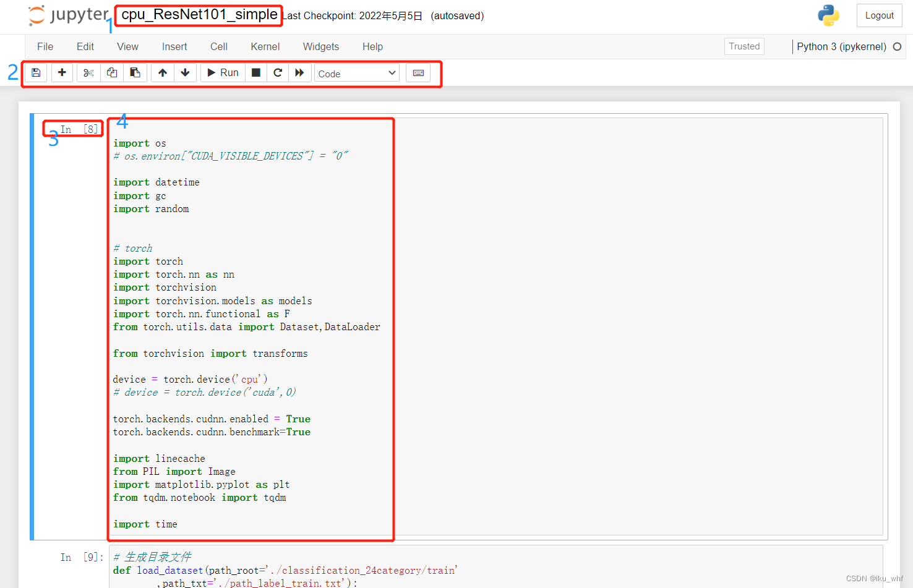Click the kernel idle circle indicator
The height and width of the screenshot is (588, 913).
click(x=897, y=46)
